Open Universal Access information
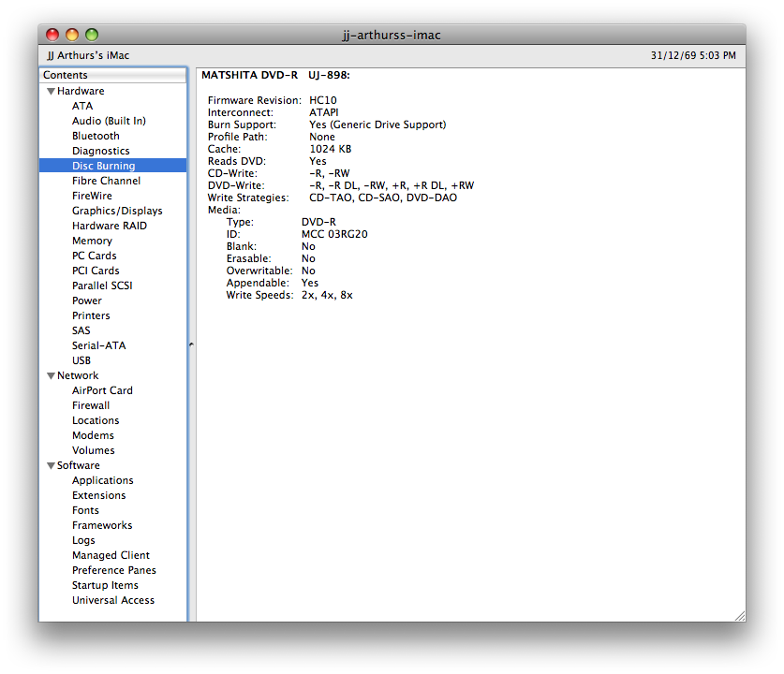The image size is (784, 674). [x=113, y=601]
